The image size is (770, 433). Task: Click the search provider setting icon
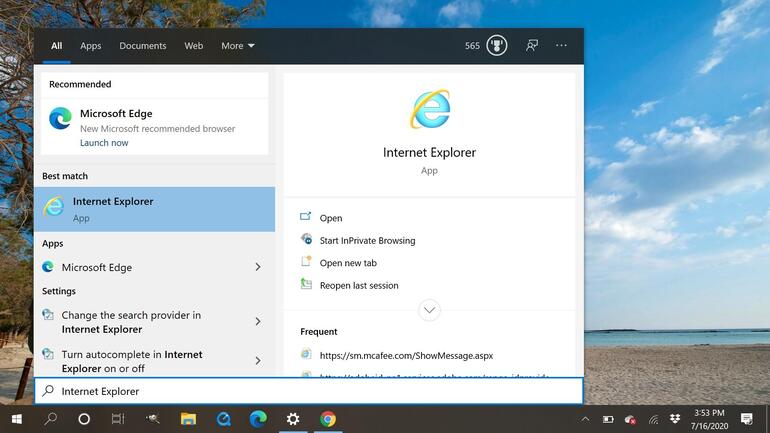(48, 314)
